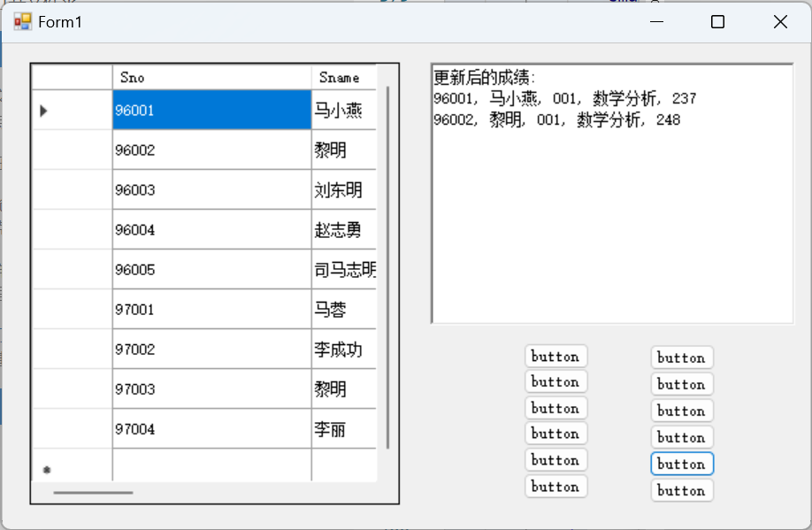The image size is (812, 530).
Task: Click the name cell 马小燕
Action: point(344,110)
